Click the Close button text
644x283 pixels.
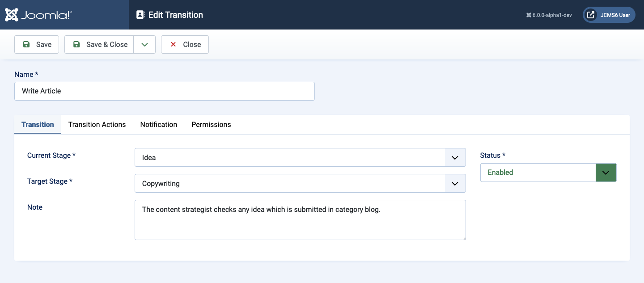192,44
